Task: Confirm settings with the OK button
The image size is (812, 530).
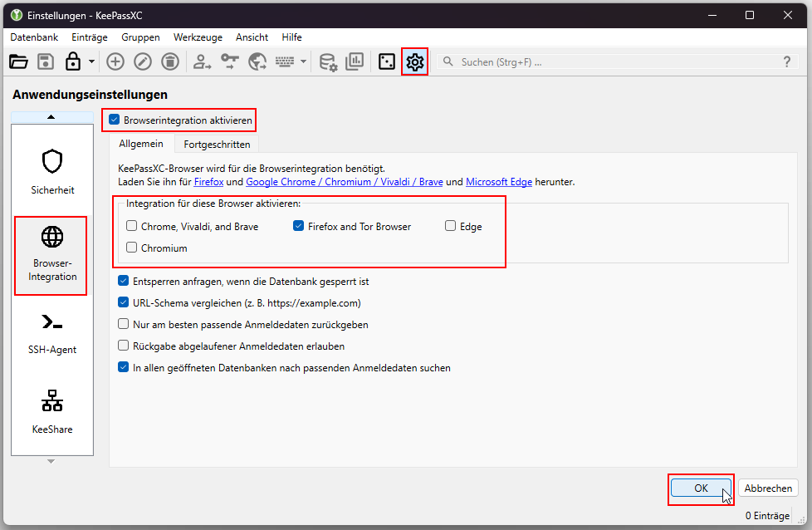Action: pos(701,488)
